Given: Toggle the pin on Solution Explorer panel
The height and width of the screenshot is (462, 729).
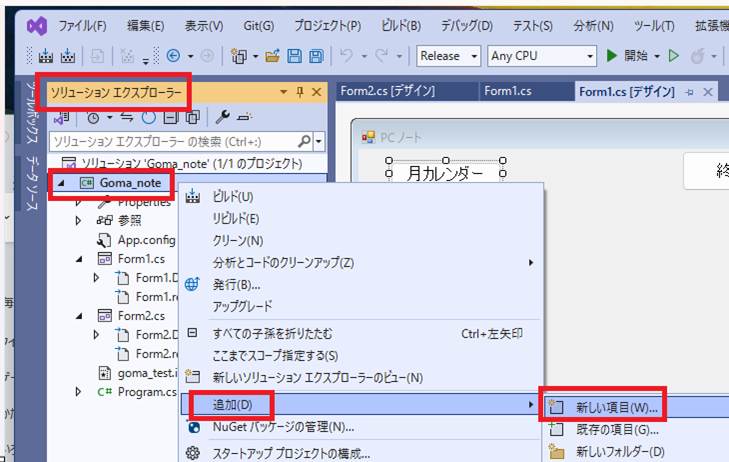Looking at the screenshot, I should point(300,93).
